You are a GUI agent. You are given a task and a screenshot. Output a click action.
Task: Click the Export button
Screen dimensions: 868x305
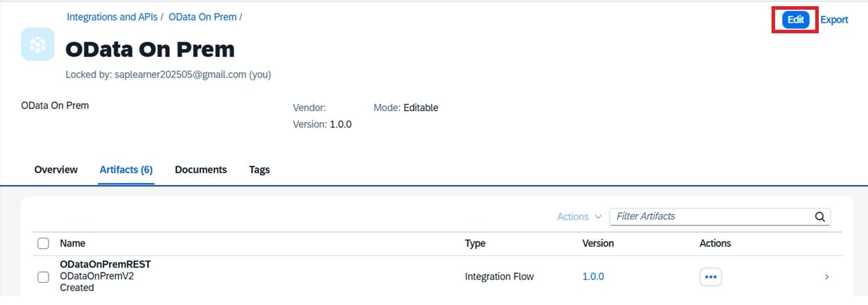click(834, 20)
